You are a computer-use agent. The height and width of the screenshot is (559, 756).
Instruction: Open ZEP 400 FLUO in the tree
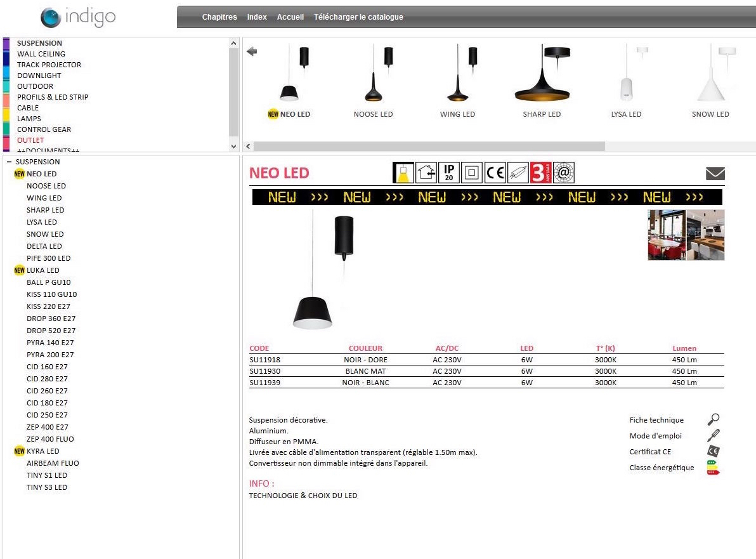(50, 439)
